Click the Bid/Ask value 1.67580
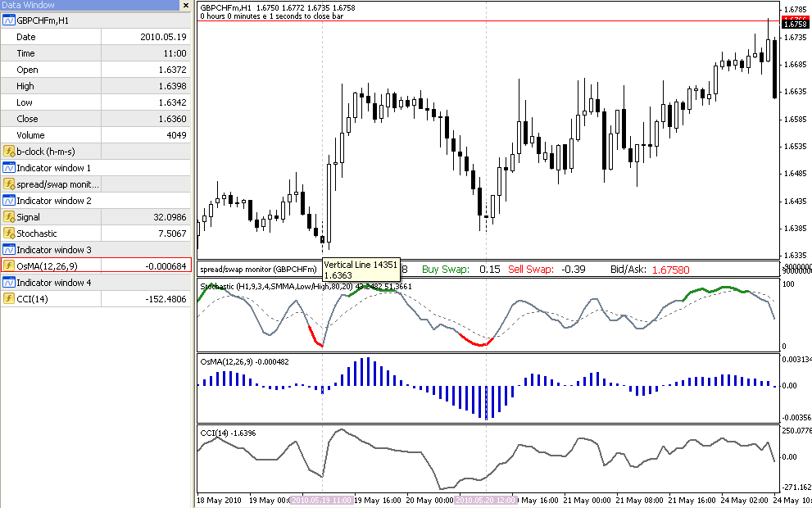The height and width of the screenshot is (508, 812). tap(670, 270)
